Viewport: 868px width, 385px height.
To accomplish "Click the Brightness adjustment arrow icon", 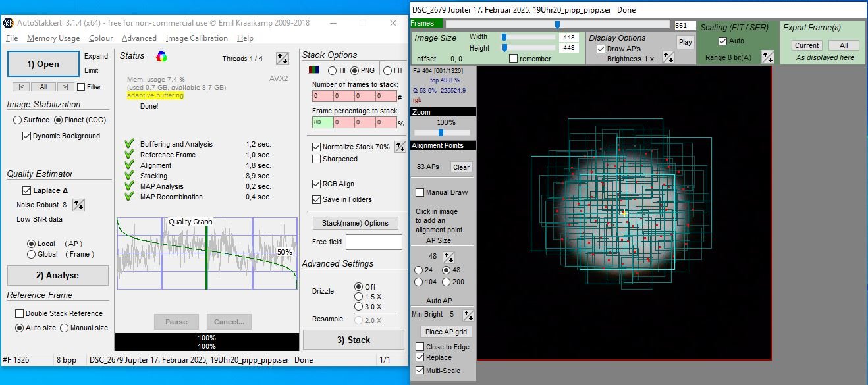I will tap(668, 57).
